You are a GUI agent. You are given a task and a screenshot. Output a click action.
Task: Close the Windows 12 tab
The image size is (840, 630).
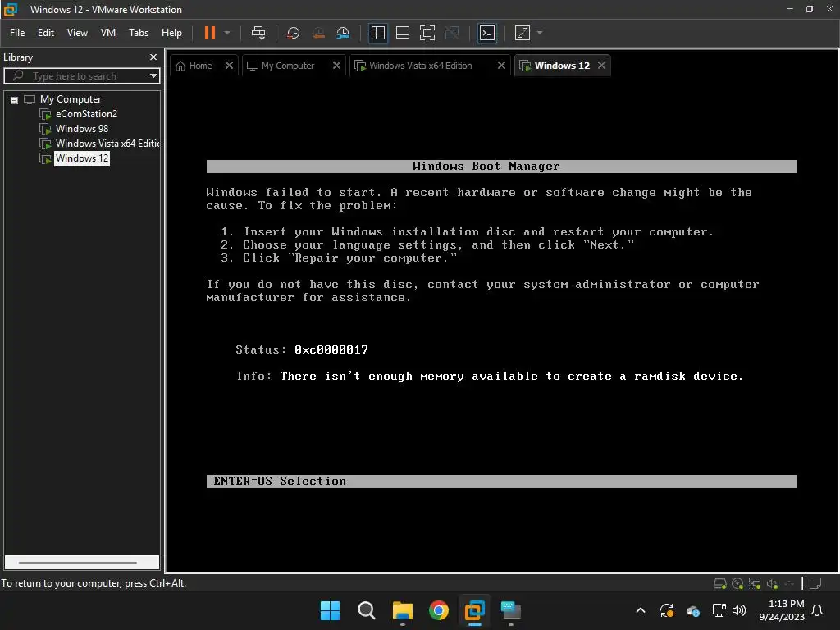[x=601, y=66]
